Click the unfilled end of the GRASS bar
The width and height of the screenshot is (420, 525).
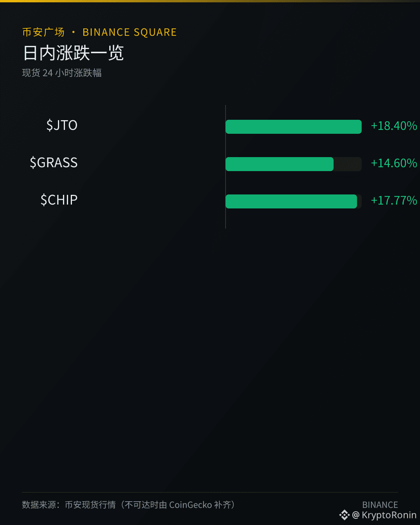348,164
